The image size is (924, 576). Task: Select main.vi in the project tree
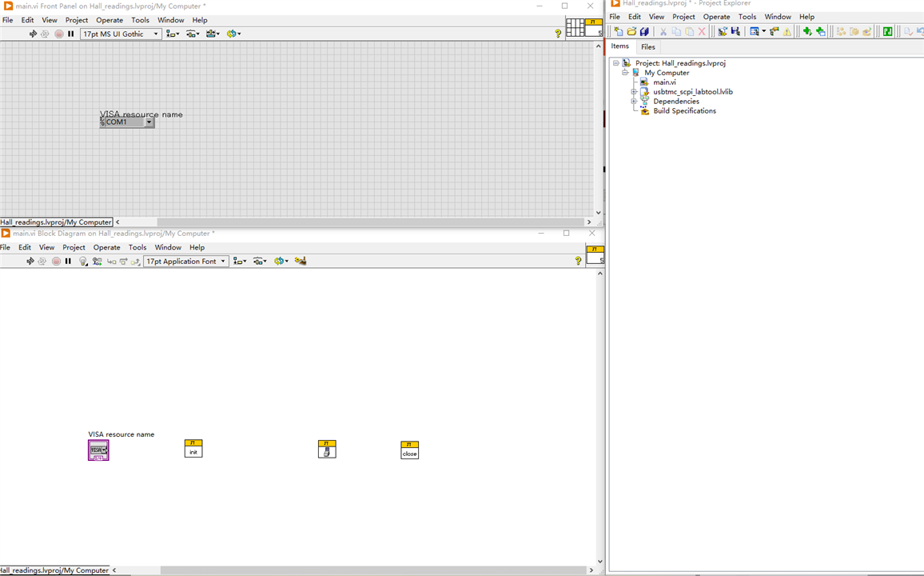click(664, 82)
